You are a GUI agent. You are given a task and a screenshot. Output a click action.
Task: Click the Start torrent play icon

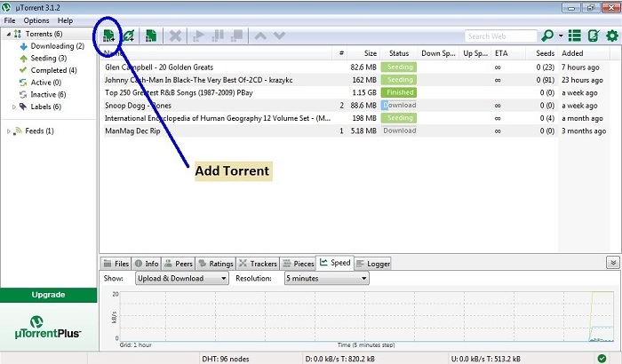click(198, 36)
